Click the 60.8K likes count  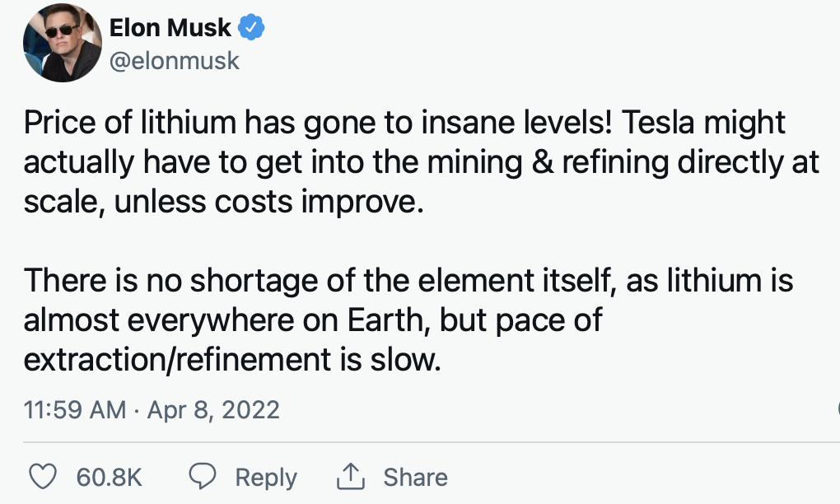tap(110, 477)
